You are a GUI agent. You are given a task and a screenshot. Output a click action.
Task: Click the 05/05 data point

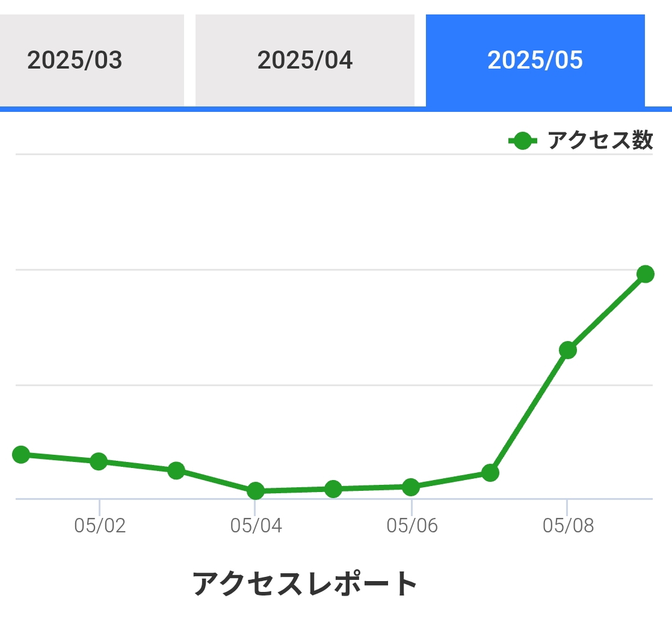[333, 489]
